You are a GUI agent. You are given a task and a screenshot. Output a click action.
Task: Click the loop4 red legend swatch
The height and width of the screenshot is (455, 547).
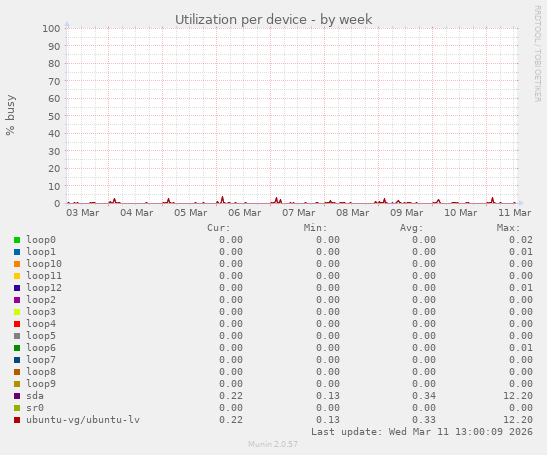(x=17, y=324)
